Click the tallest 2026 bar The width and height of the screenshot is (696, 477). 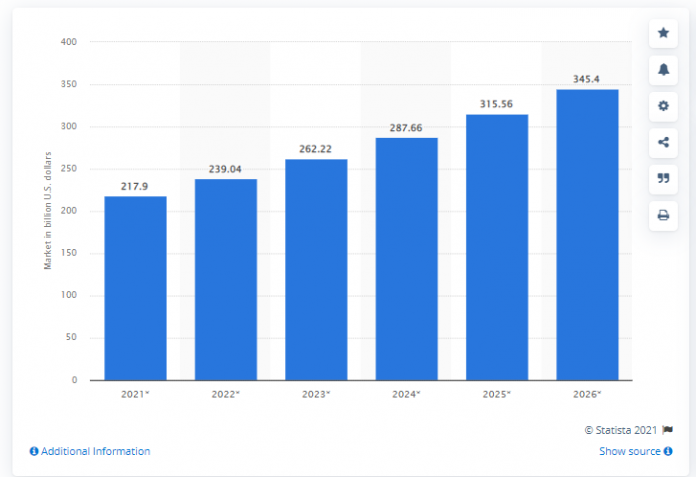pos(587,234)
